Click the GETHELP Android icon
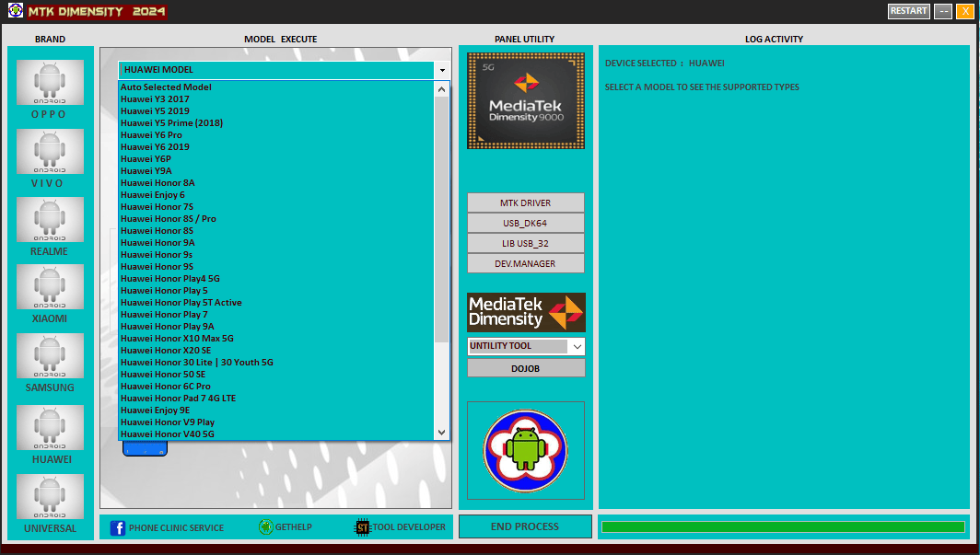Image resolution: width=980 pixels, height=555 pixels. (265, 526)
